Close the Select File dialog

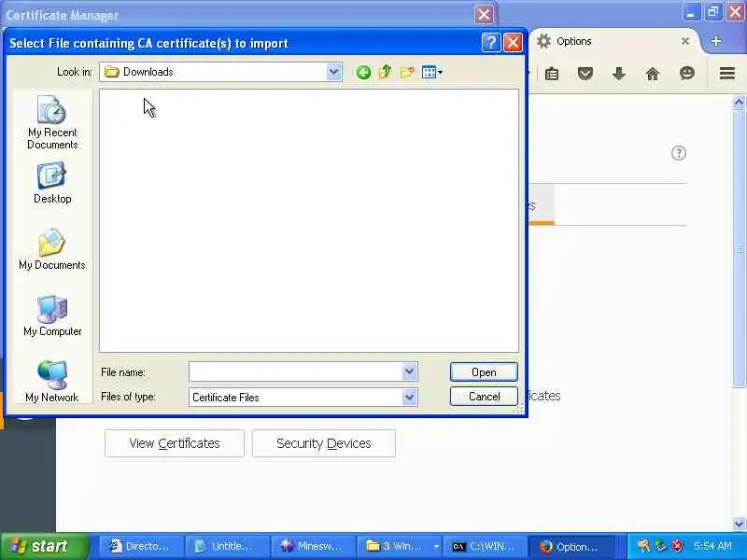pyautogui.click(x=513, y=43)
